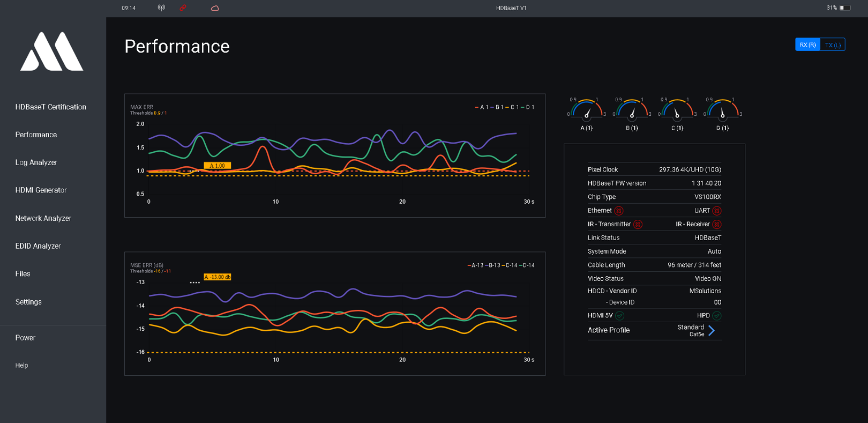Open EDID Analyzer page
The image size is (868, 423).
[38, 246]
